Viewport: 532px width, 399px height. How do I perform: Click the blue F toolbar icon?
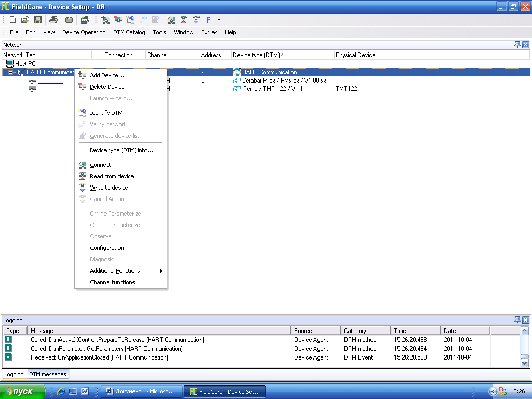[208, 20]
